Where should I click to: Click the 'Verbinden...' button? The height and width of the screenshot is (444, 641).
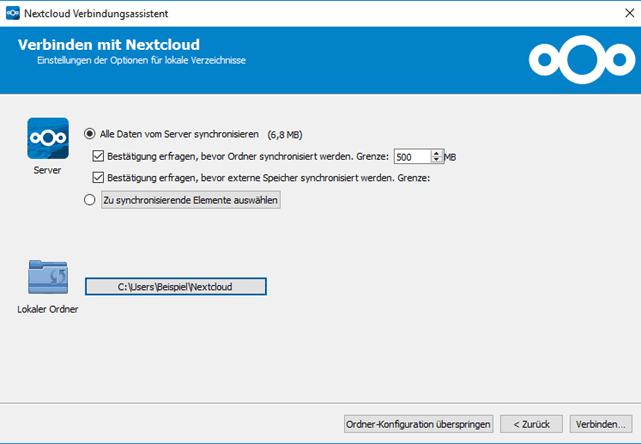click(x=601, y=424)
